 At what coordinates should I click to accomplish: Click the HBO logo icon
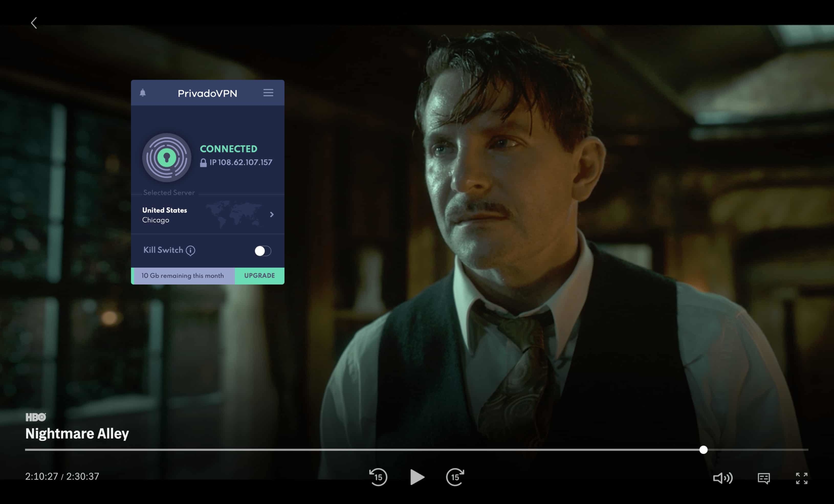pyautogui.click(x=36, y=418)
